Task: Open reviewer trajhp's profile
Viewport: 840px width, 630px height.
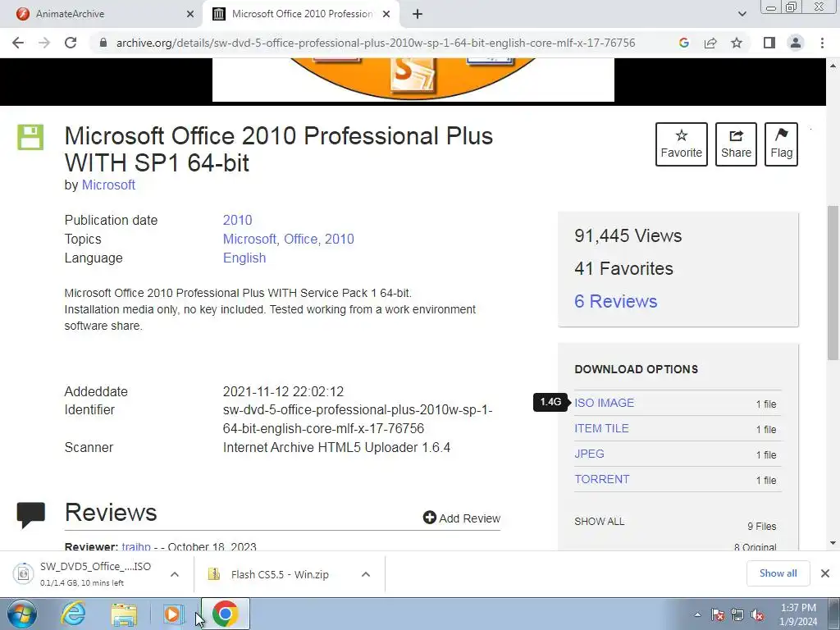Action: click(136, 546)
